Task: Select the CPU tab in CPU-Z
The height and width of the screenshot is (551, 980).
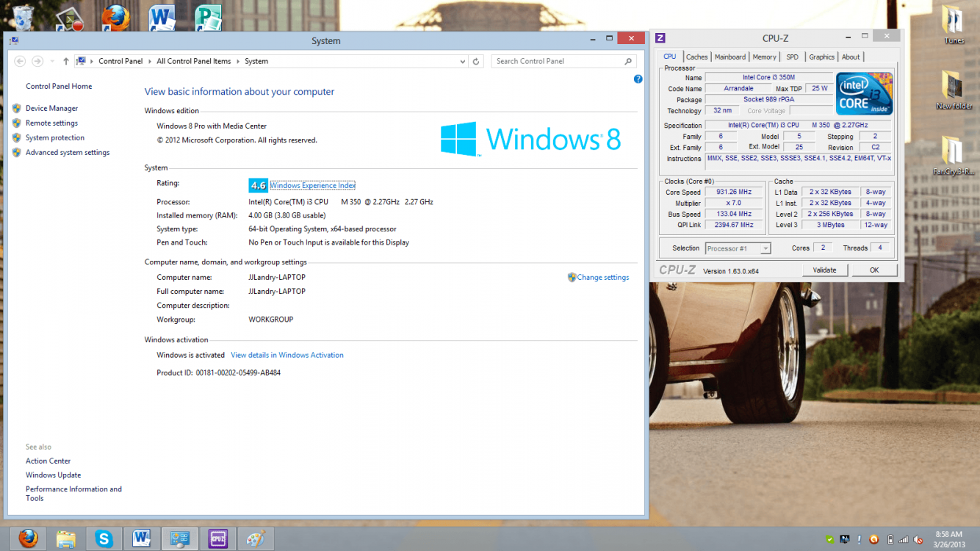Action: (x=670, y=57)
